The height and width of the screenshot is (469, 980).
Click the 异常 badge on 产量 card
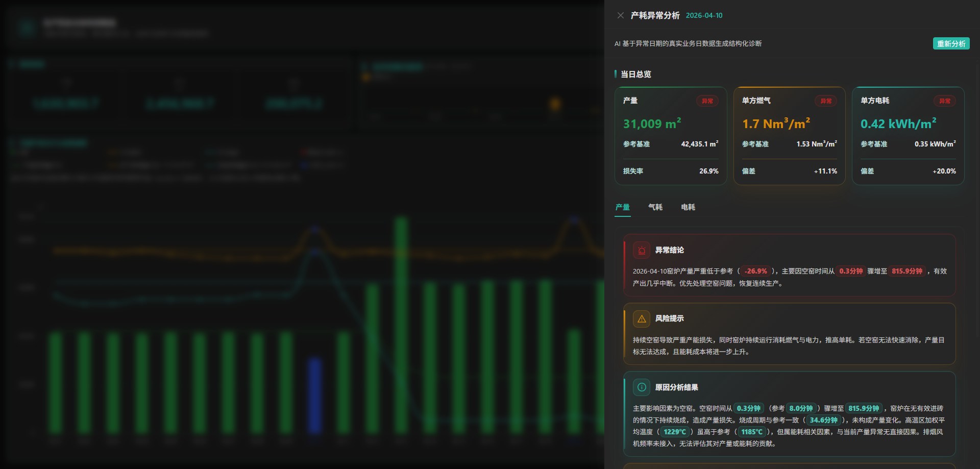click(x=707, y=101)
